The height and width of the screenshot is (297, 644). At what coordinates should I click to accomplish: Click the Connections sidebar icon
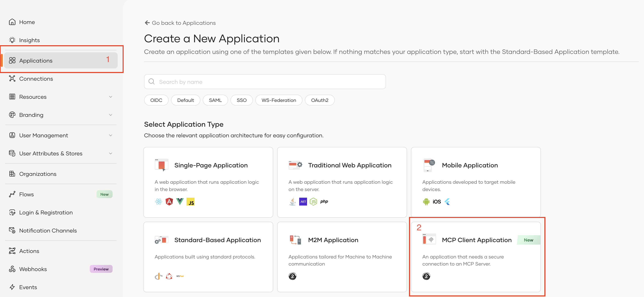(13, 78)
